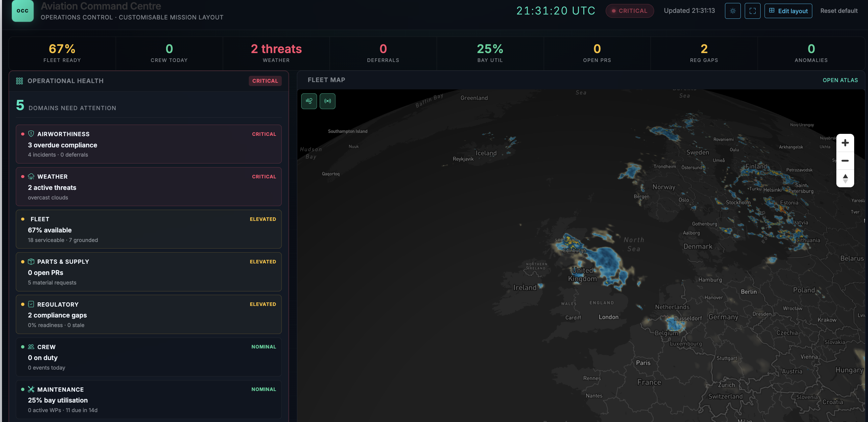Reset map bearing with compass button

845,178
